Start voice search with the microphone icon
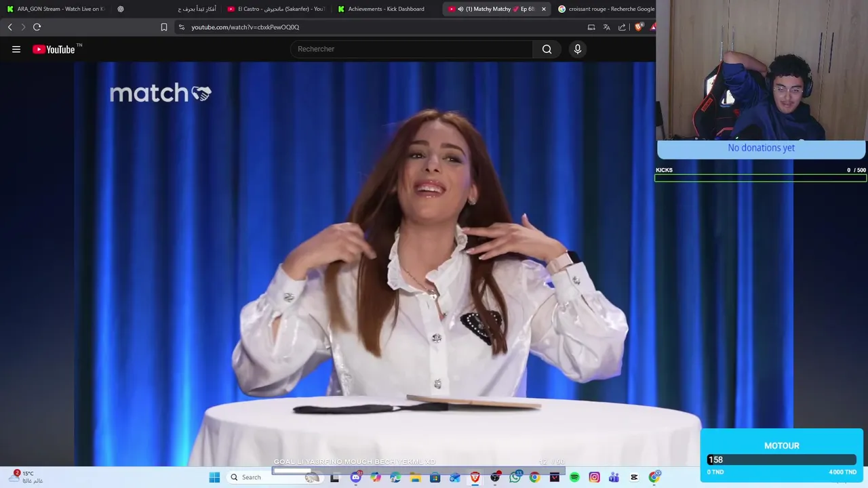 pos(578,49)
